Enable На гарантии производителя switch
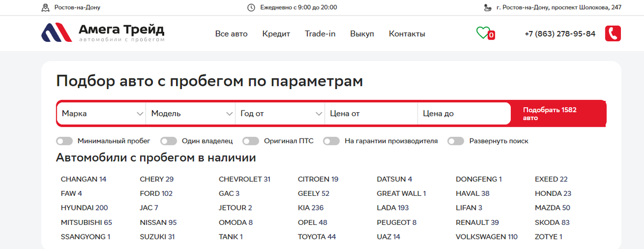 point(331,141)
